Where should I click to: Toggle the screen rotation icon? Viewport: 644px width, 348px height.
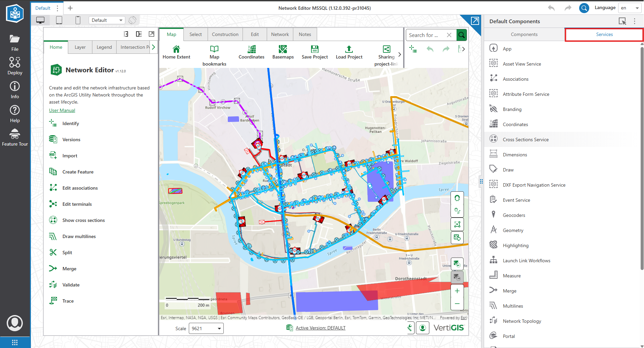132,20
